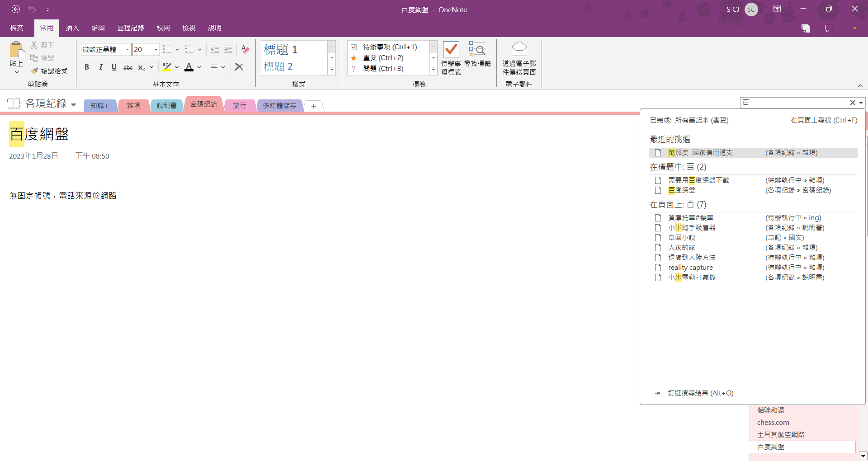Click the numbered list icon
The width and height of the screenshot is (868, 461).
(x=189, y=49)
